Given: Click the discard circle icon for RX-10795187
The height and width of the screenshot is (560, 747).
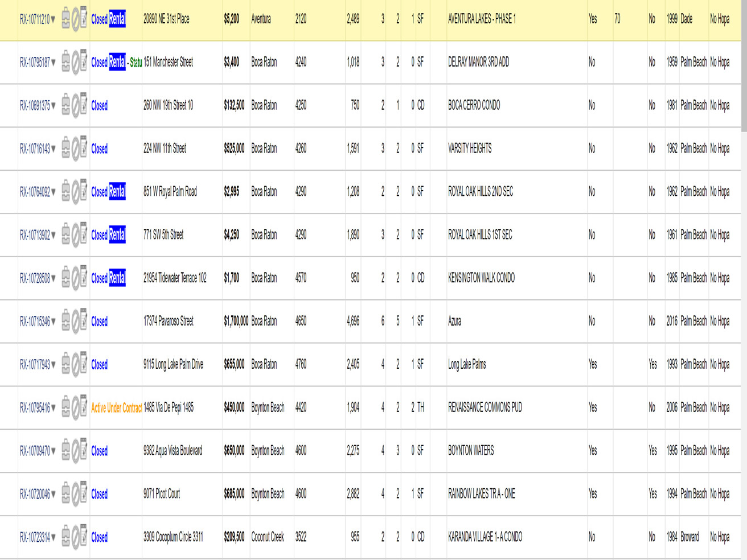Looking at the screenshot, I should pyautogui.click(x=75, y=63).
